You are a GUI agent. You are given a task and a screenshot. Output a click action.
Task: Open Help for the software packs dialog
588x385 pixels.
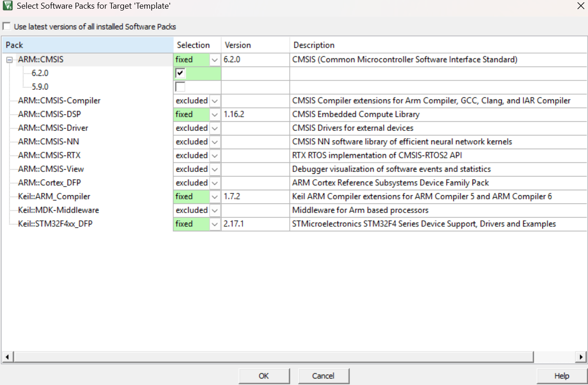561,376
